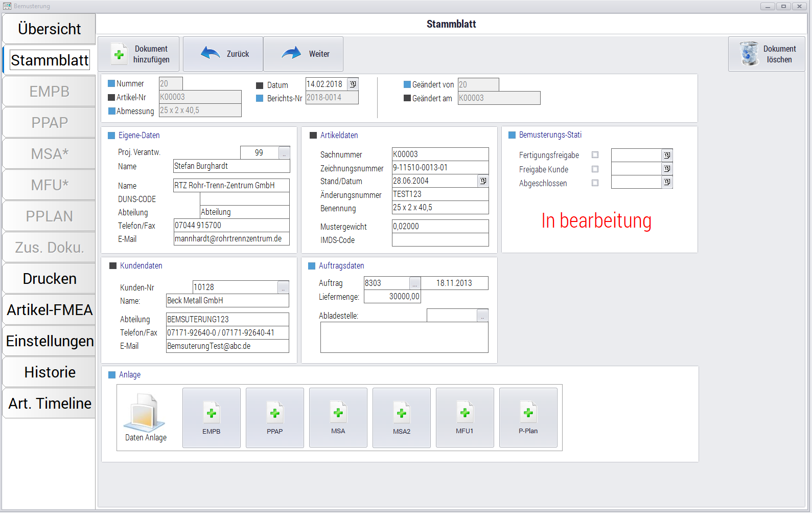Click the Dokument löschen recycle bin
The height and width of the screenshot is (513, 812).
(749, 54)
